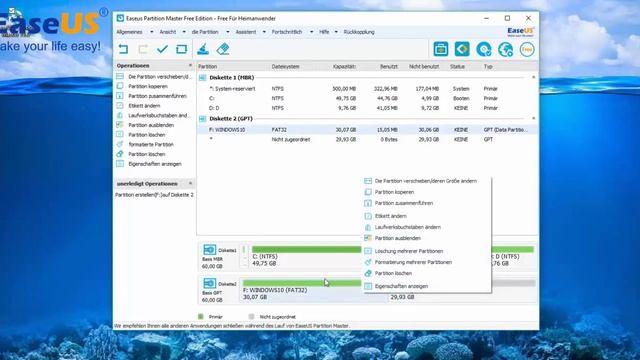Click dropdown arrow next to Allgemeines
The height and width of the screenshot is (360, 640).
(151, 32)
